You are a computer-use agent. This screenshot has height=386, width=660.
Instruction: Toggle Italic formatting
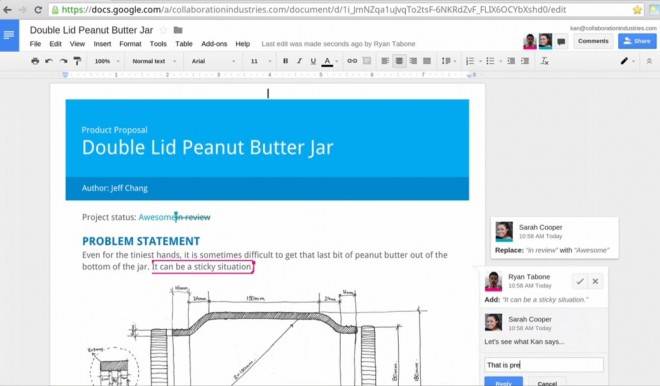[299, 61]
